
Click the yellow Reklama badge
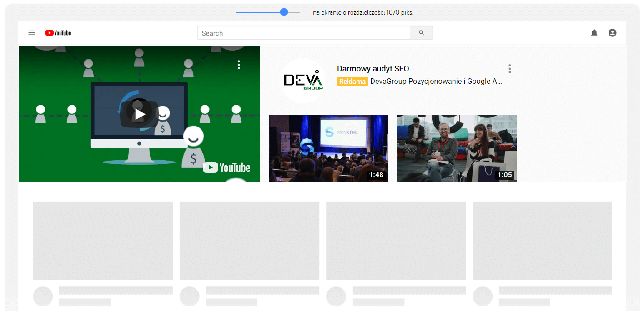[x=352, y=82]
